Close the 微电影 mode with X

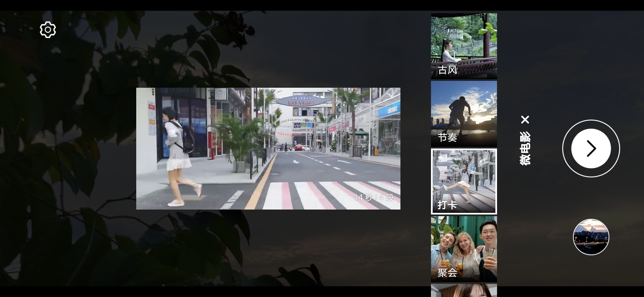coord(525,120)
